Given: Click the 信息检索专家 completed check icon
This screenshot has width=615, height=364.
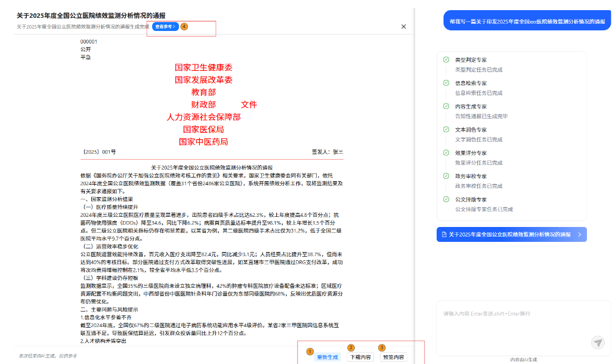Looking at the screenshot, I should pyautogui.click(x=446, y=83).
